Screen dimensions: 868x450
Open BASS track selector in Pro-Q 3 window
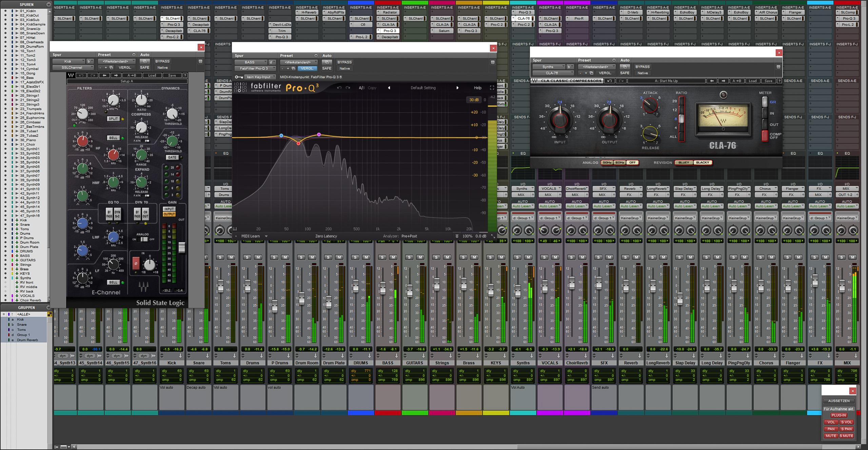pyautogui.click(x=251, y=62)
